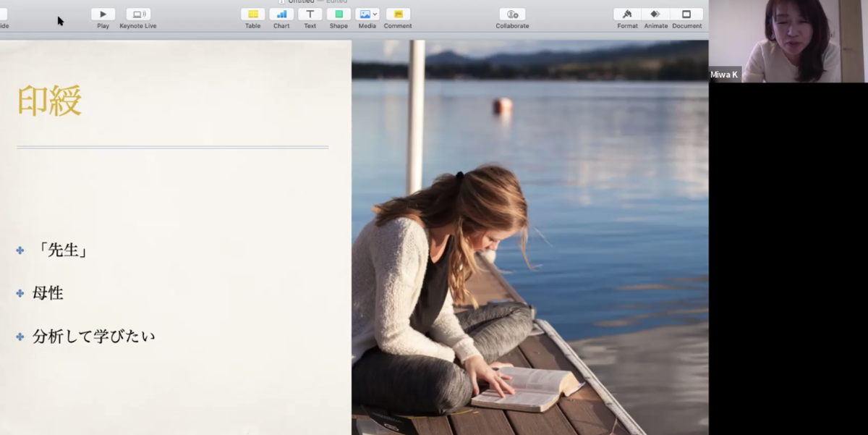Click the Miwa K name label

pyautogui.click(x=724, y=75)
